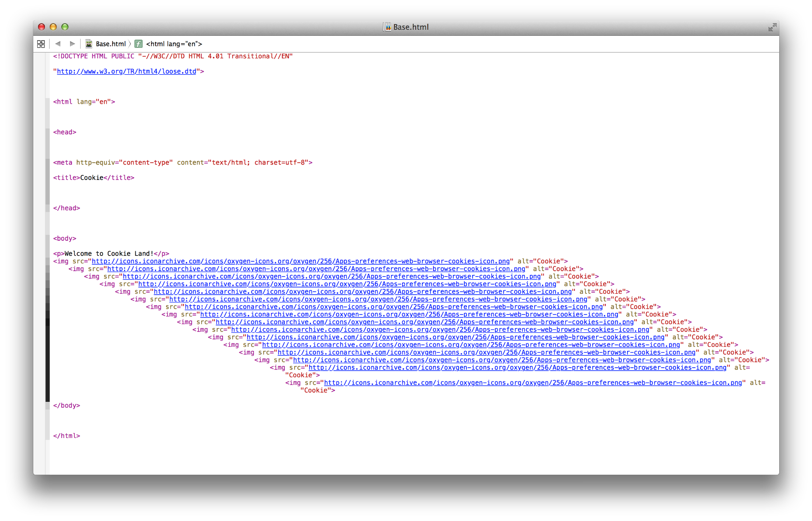Click the opening <head> tag line
This screenshot has height=521, width=812.
pos(65,132)
